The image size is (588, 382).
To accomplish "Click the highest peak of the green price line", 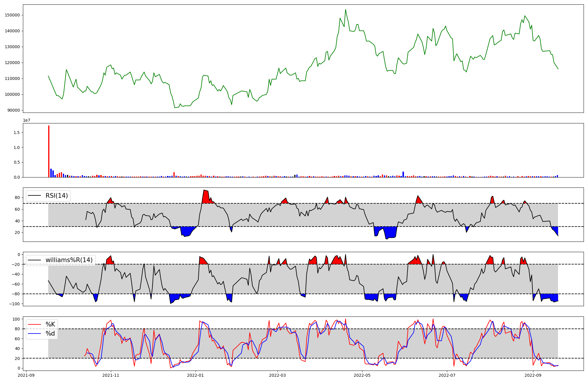I will point(345,9).
